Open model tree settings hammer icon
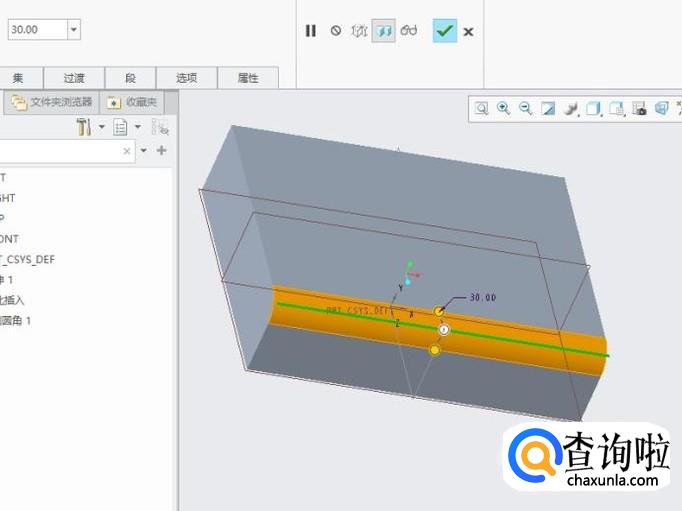682x511 pixels. (84, 127)
